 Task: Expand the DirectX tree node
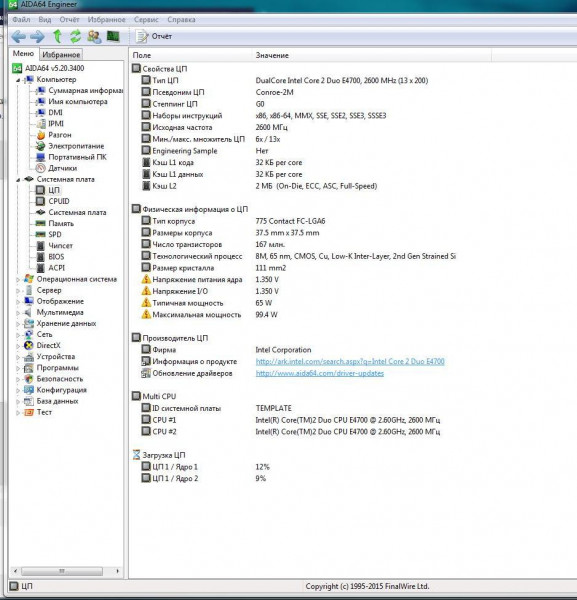point(18,346)
